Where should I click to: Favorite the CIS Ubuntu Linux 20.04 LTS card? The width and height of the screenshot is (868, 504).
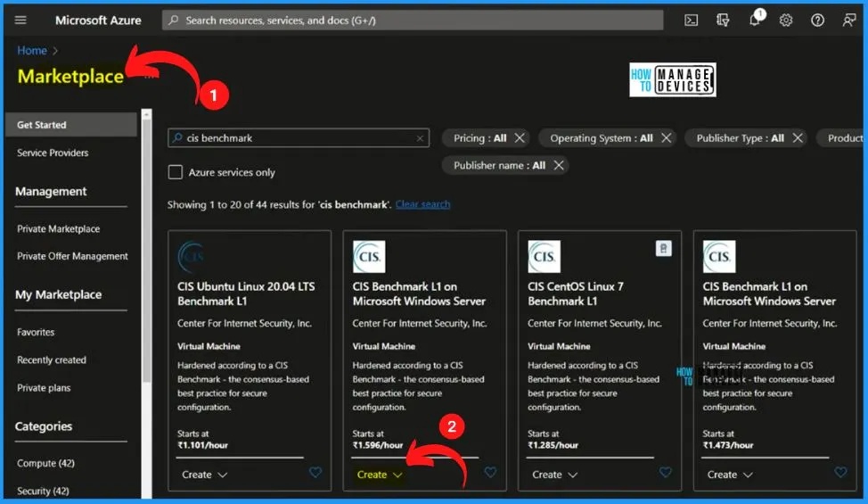click(315, 473)
